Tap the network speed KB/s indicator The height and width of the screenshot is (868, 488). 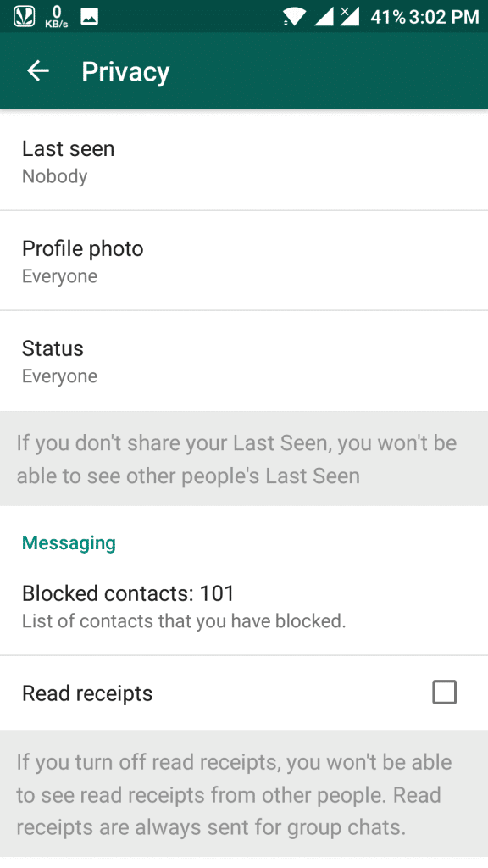57,17
